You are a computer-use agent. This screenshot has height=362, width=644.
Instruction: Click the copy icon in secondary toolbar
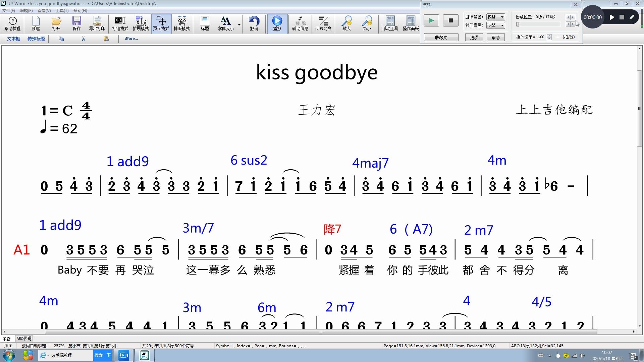61,39
